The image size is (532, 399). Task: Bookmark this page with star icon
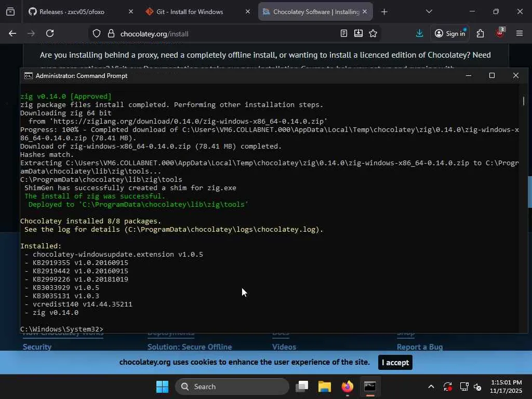[x=373, y=33]
